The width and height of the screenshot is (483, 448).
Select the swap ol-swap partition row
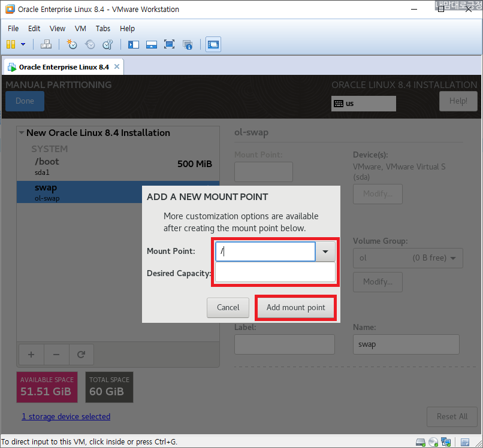tap(80, 192)
